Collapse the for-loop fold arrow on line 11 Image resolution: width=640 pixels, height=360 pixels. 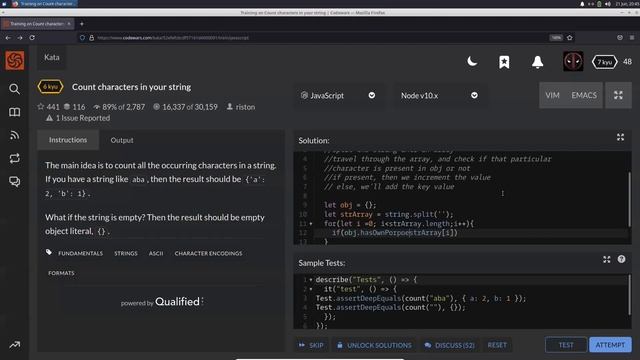click(x=311, y=224)
